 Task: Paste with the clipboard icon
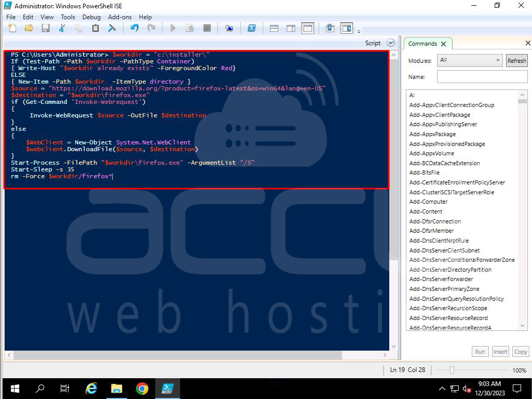96,28
